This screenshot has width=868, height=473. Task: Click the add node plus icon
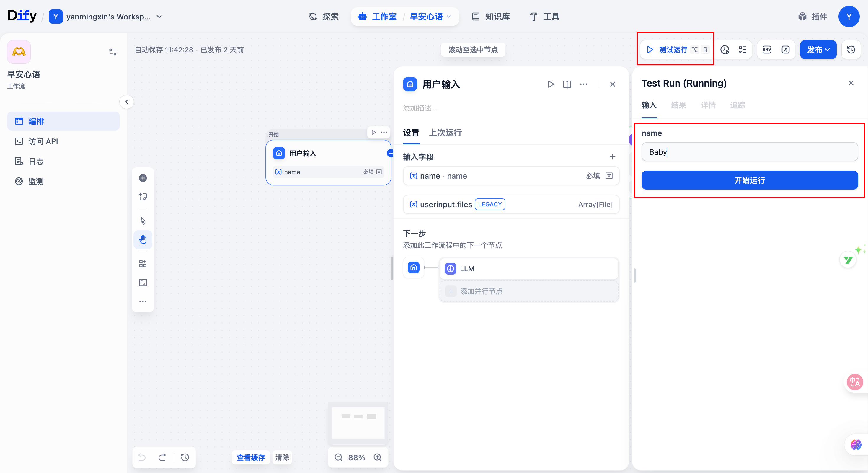(143, 178)
